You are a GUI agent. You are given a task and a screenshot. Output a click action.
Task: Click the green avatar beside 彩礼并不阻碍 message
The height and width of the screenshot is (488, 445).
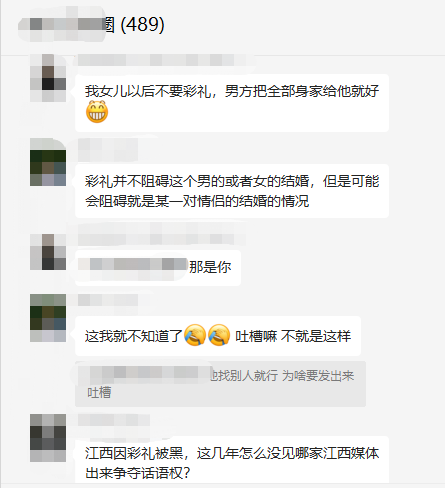tap(48, 162)
